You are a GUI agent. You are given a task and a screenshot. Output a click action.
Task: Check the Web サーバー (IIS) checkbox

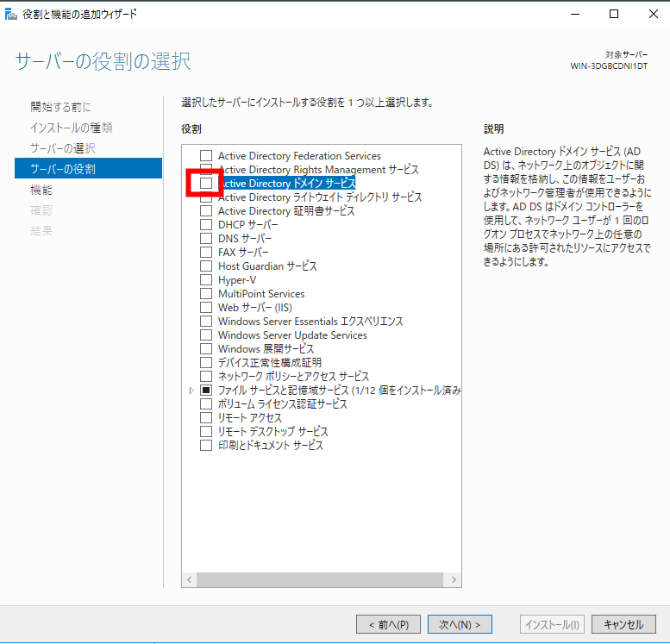206,307
